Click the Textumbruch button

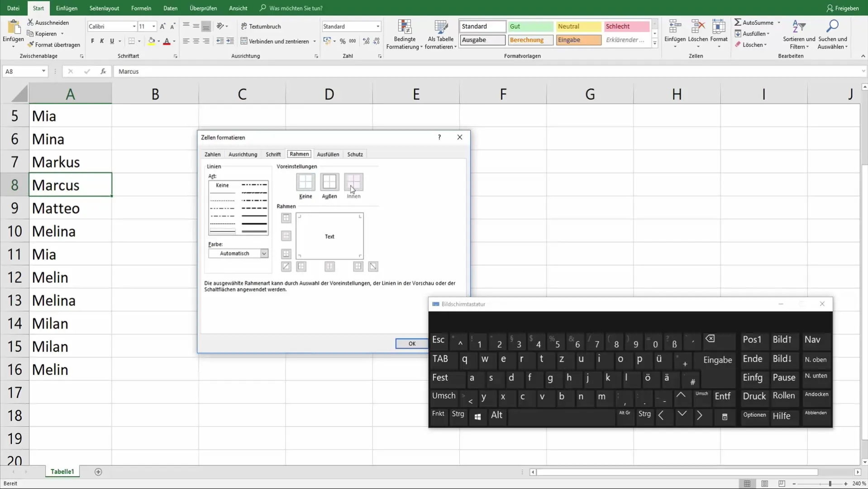[261, 26]
